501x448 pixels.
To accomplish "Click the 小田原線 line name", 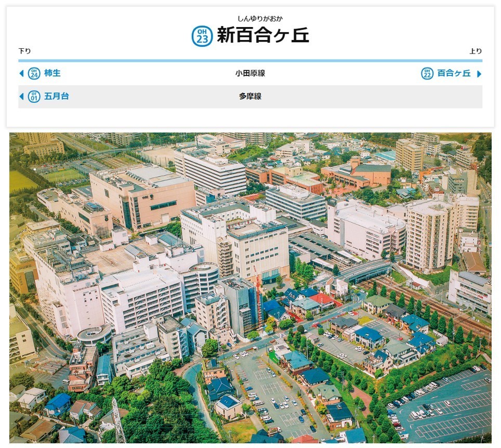I will point(250,73).
